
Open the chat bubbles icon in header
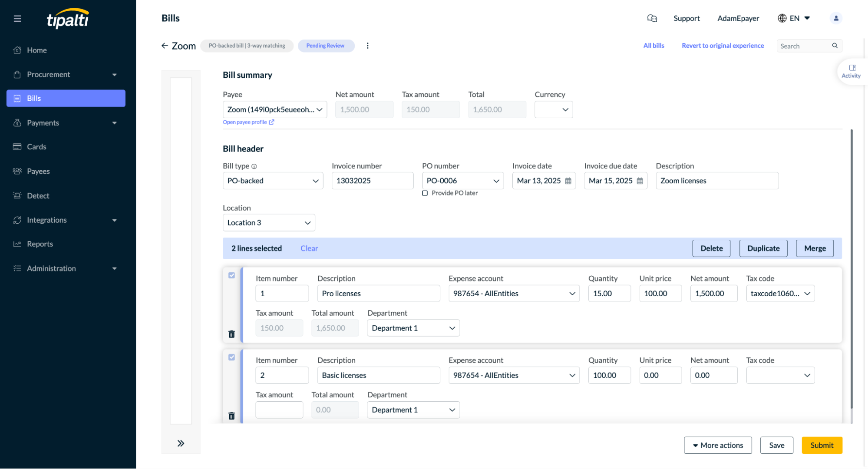[652, 18]
